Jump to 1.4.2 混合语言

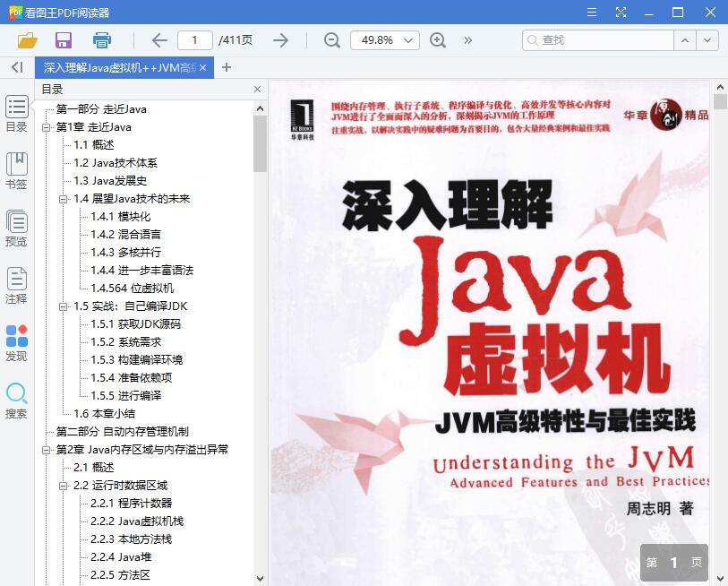(x=126, y=235)
